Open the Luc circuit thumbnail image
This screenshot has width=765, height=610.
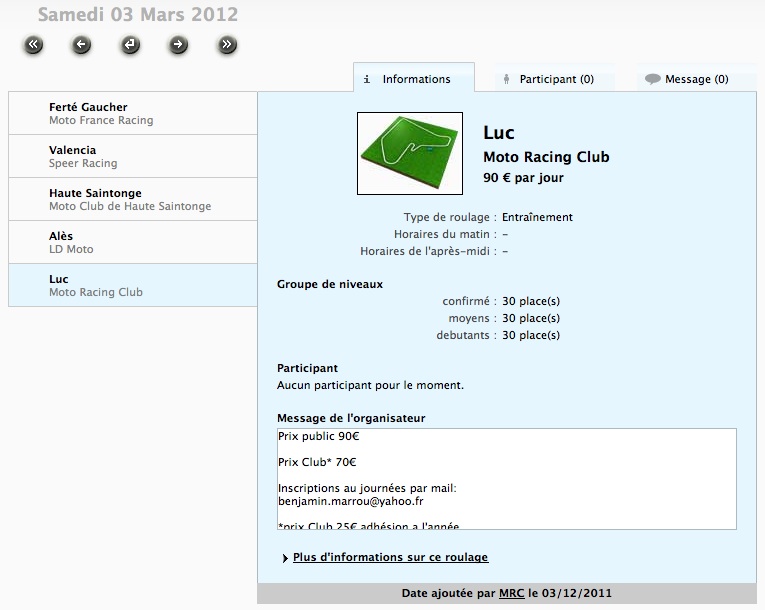[x=410, y=153]
